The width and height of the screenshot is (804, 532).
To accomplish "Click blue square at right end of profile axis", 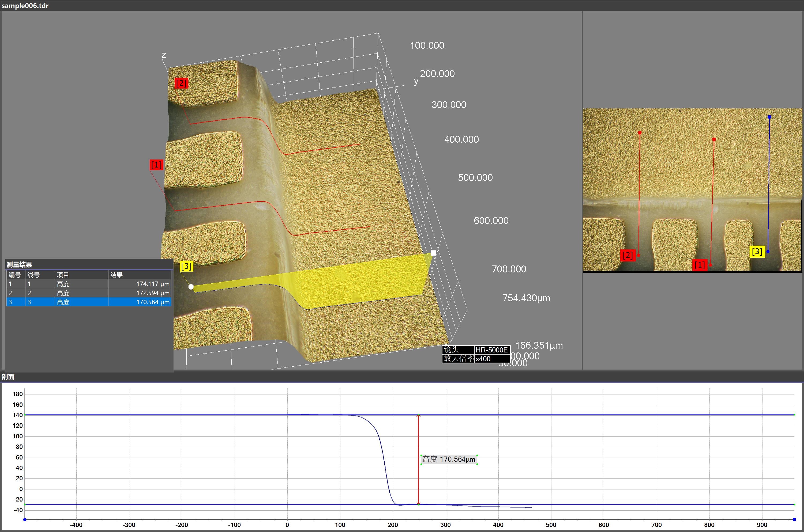I will click(x=794, y=519).
